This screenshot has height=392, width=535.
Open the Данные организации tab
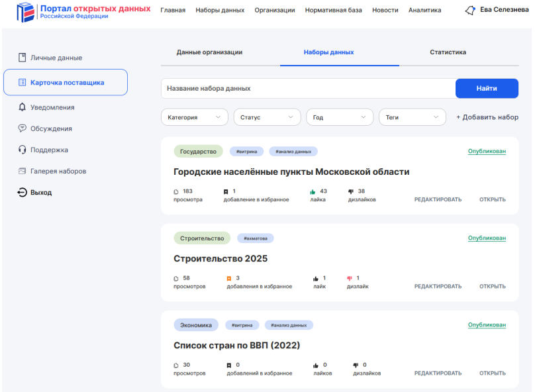(209, 52)
